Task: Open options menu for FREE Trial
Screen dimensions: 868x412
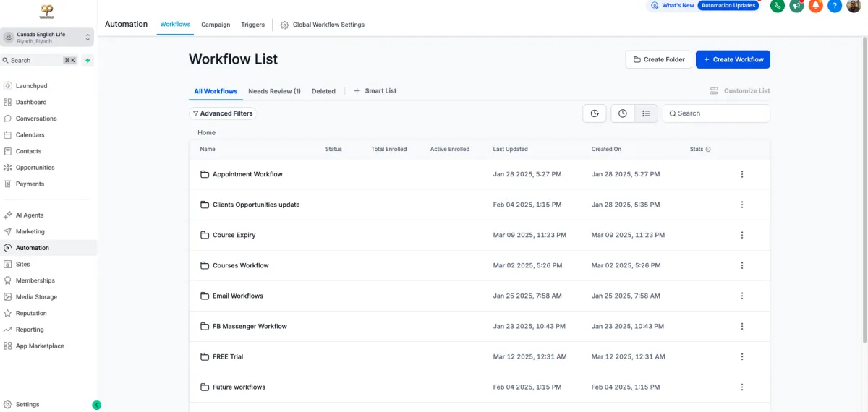Action: pos(742,356)
